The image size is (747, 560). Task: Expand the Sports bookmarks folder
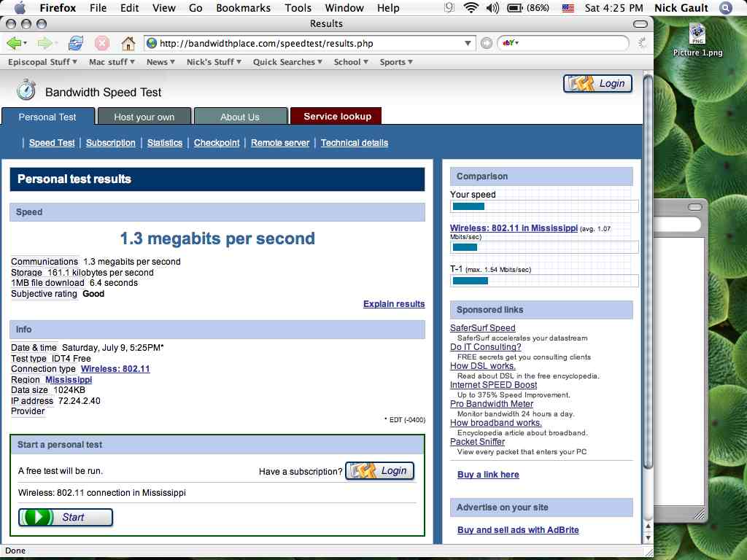[x=396, y=62]
